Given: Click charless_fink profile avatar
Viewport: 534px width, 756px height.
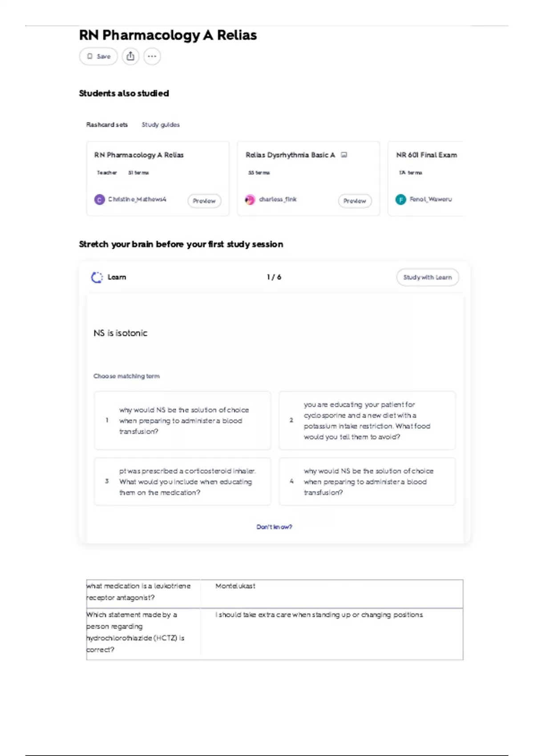Looking at the screenshot, I should pos(250,200).
